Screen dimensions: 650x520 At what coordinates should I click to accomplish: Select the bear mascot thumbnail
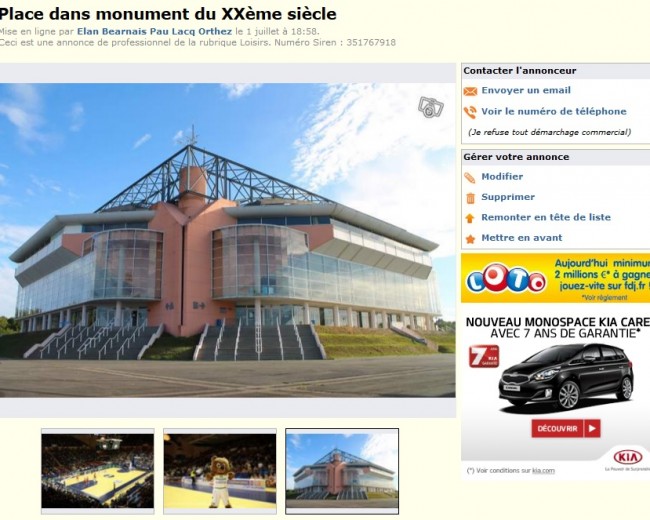click(220, 471)
